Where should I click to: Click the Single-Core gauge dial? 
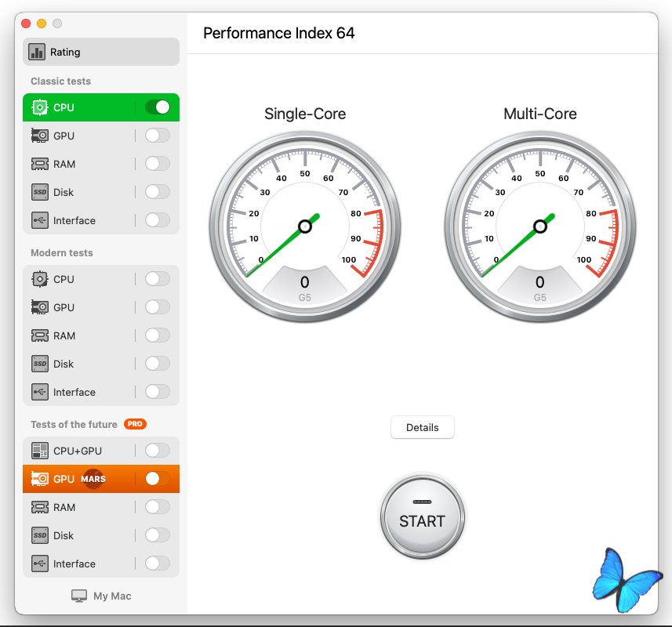pos(305,227)
